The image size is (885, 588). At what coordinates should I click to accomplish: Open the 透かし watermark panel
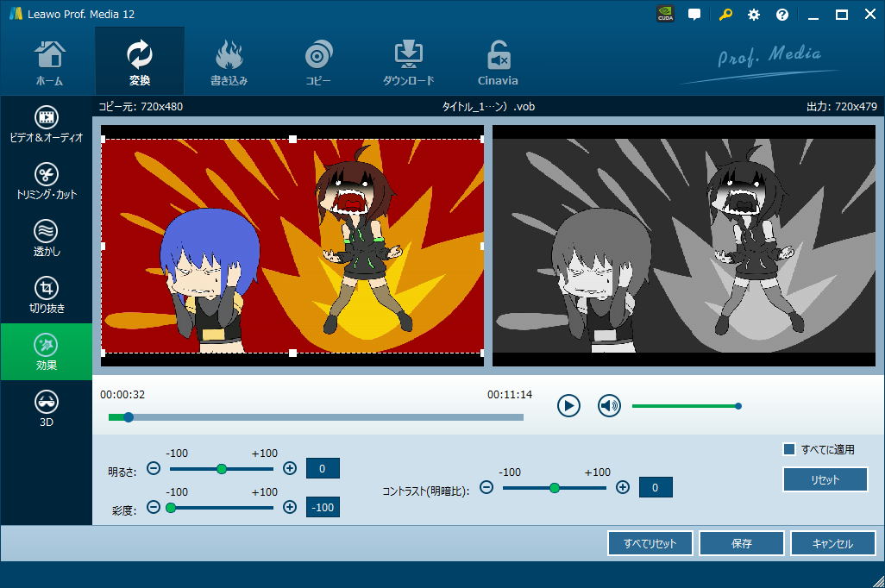point(47,239)
